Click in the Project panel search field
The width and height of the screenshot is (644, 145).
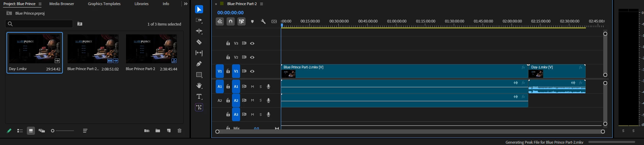(x=39, y=24)
